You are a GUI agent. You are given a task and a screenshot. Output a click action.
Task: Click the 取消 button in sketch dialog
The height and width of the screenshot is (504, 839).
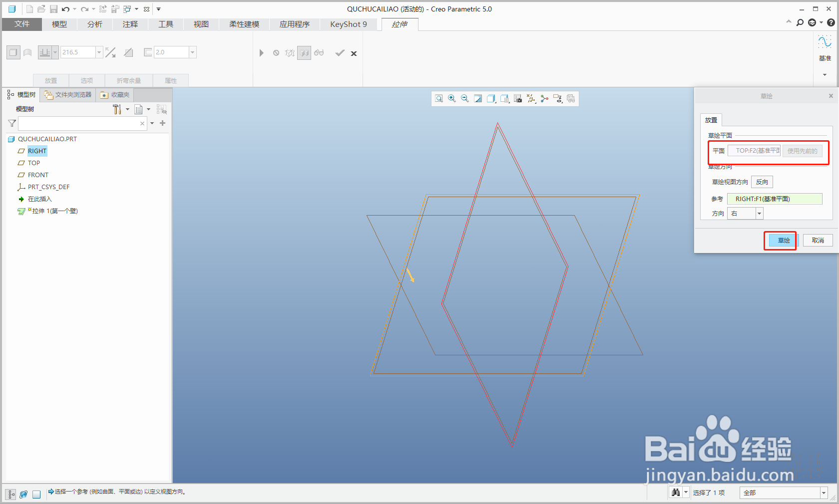coord(818,241)
